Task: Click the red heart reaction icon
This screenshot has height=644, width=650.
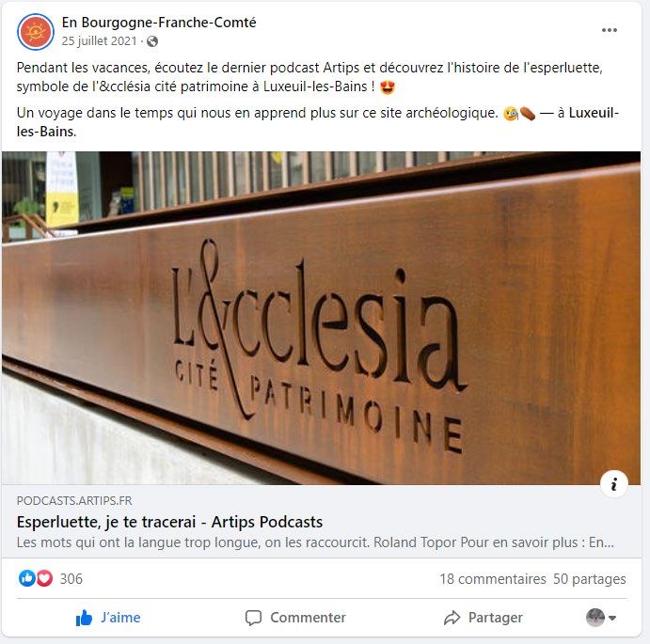Action: coord(44,578)
